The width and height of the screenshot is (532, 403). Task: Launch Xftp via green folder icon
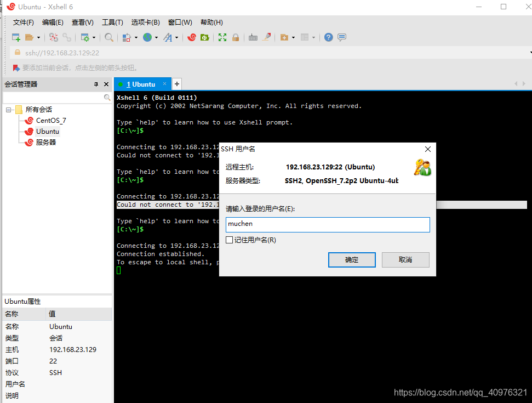[x=204, y=37]
